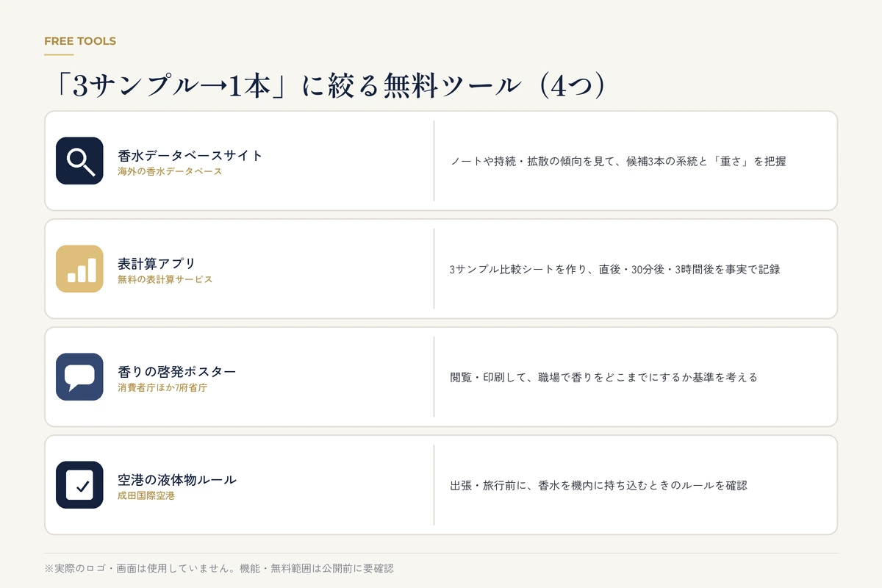Click the description starting 3サンプル比較シート
Screen dimensions: 882x588
(x=614, y=269)
